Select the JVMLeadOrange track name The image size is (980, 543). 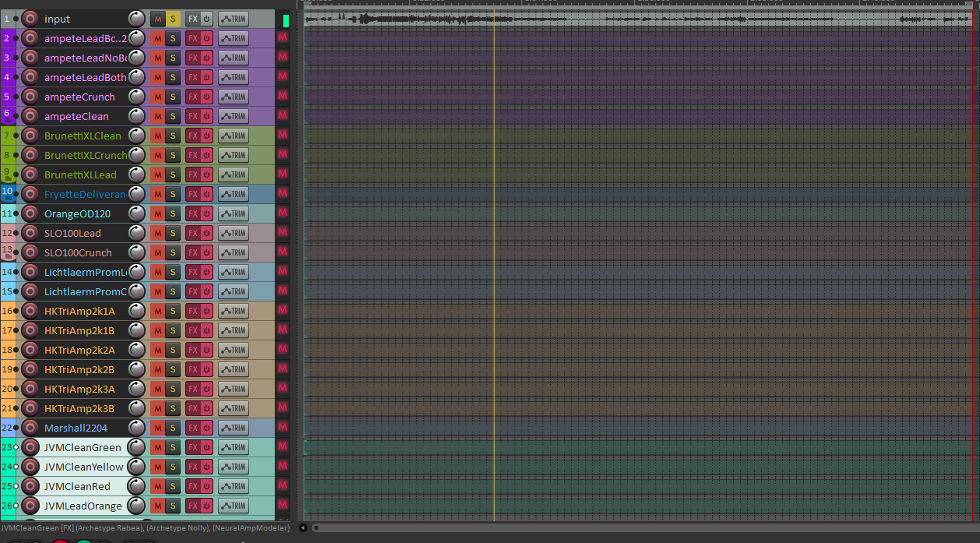83,506
